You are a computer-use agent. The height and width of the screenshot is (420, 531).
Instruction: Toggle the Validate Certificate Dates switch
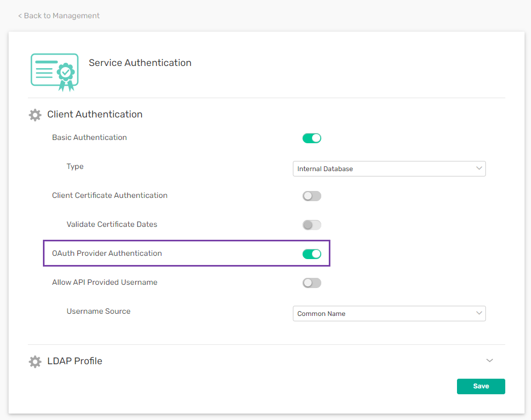coord(312,225)
